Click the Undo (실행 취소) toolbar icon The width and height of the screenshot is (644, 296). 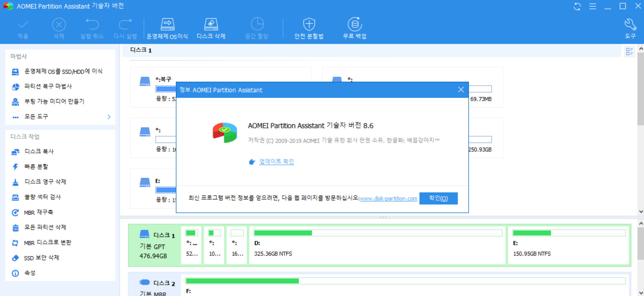coord(92,28)
